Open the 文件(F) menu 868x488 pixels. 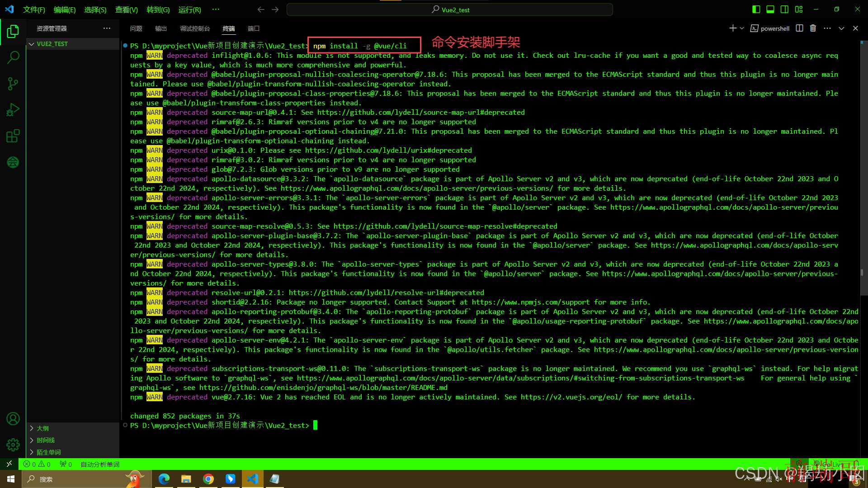pos(34,9)
